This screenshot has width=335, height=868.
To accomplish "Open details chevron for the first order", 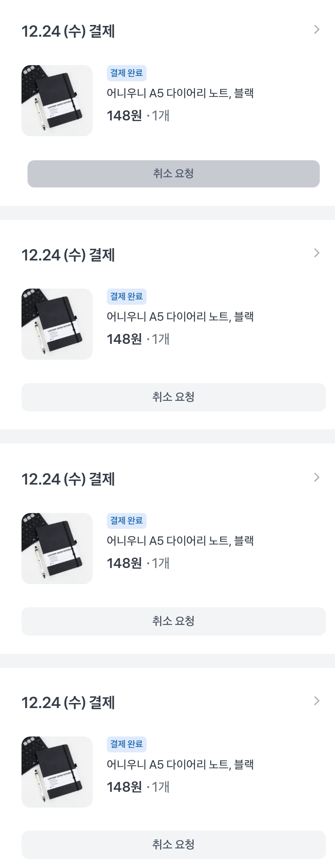I will coord(316,30).
